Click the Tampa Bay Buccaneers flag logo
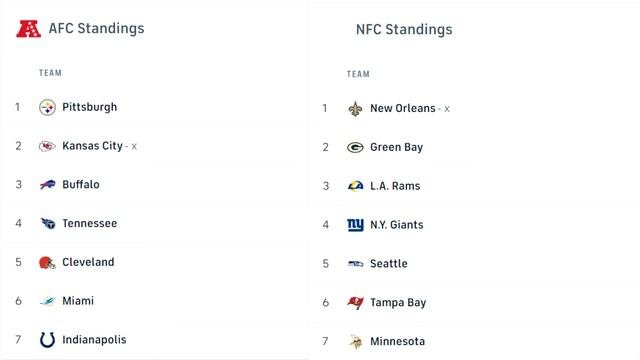The width and height of the screenshot is (640, 360). (x=355, y=302)
